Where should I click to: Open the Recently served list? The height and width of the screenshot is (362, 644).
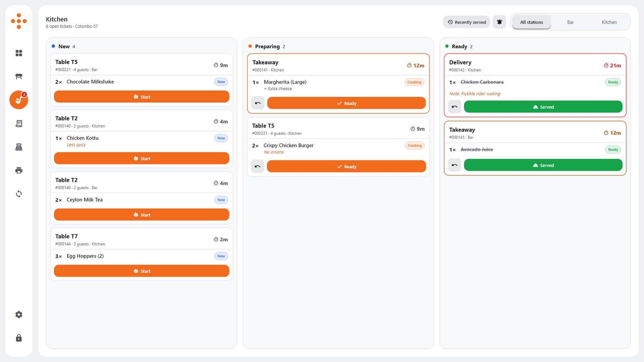(466, 22)
